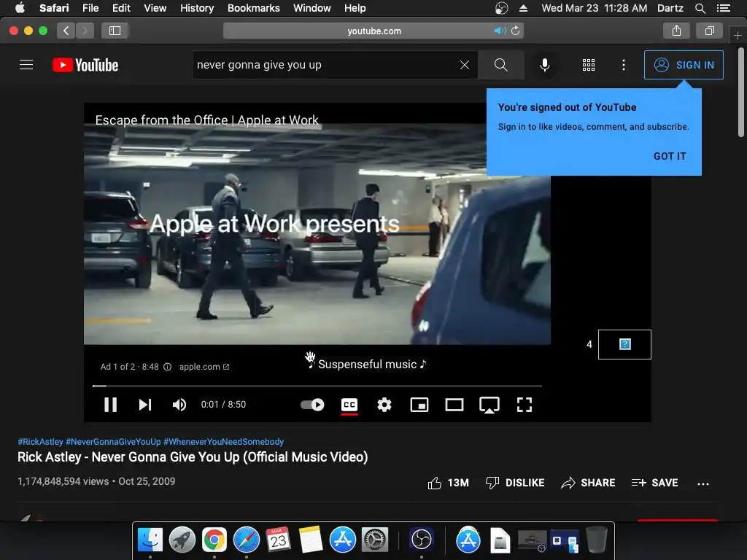Click the ad title Escape from the Office
747x560 pixels.
tap(206, 120)
